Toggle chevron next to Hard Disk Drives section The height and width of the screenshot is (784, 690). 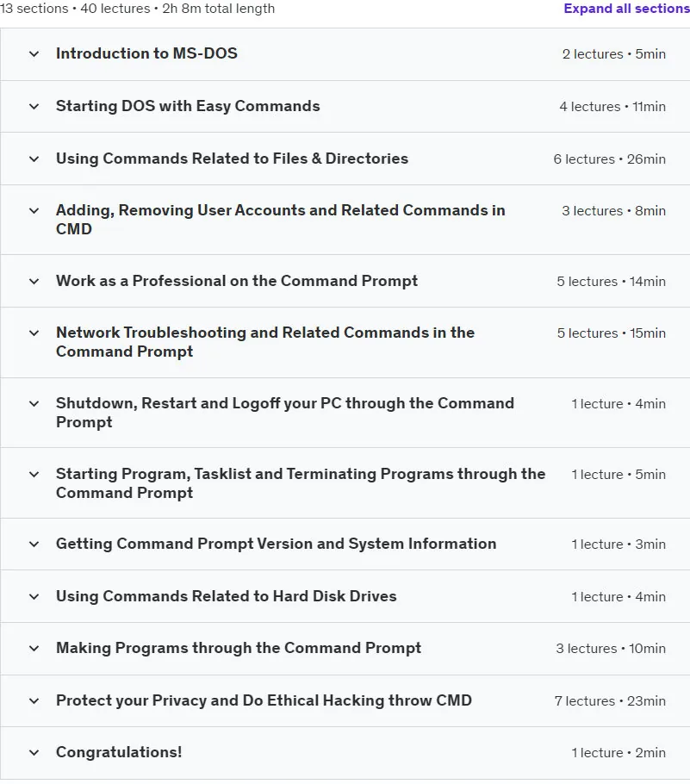coord(34,596)
